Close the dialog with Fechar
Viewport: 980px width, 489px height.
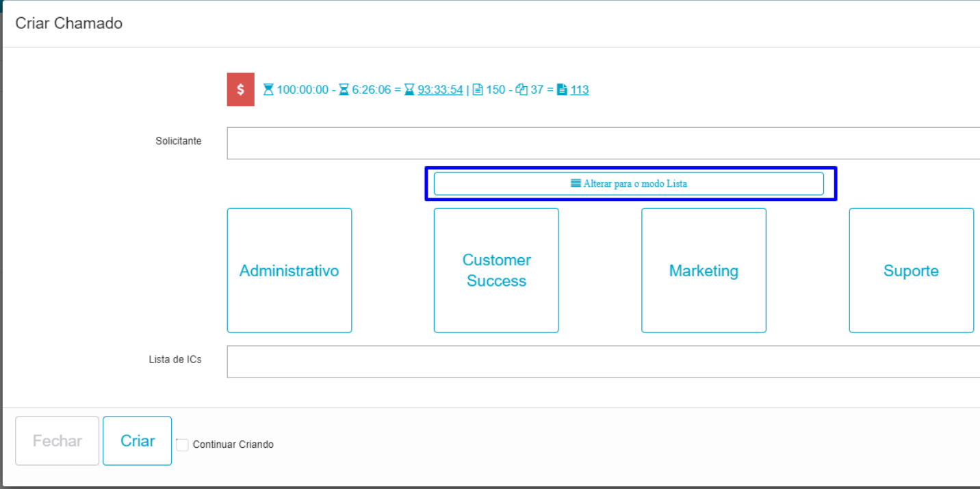coord(57,441)
